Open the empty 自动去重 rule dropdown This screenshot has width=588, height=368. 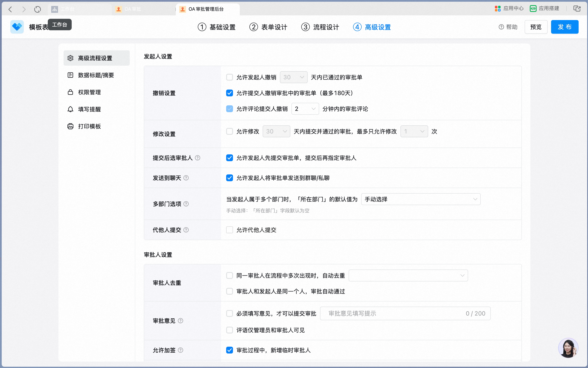click(408, 275)
